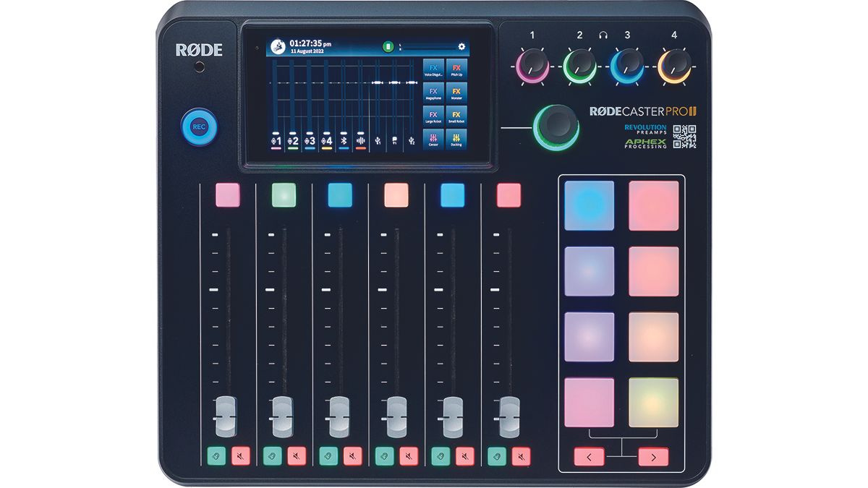Tap the green USB status indicator on screen
This screenshot has width=868, height=488.
(x=388, y=46)
